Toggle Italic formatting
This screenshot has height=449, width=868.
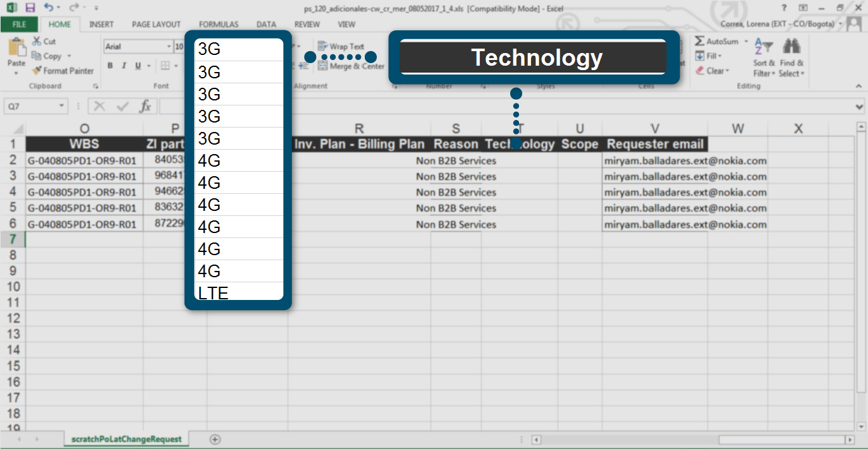[x=123, y=66]
